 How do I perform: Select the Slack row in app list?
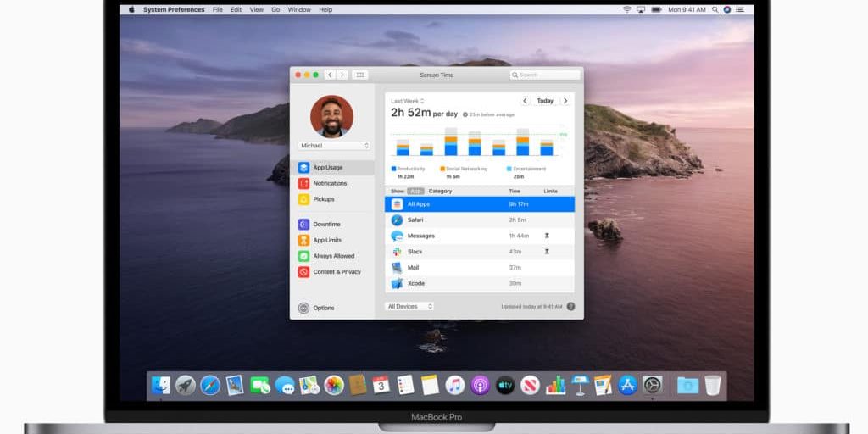point(480,252)
